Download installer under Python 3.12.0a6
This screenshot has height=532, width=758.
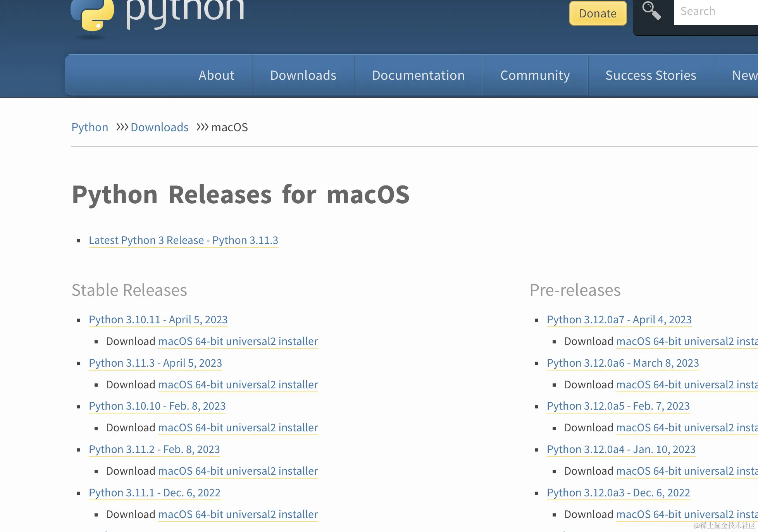tap(687, 384)
